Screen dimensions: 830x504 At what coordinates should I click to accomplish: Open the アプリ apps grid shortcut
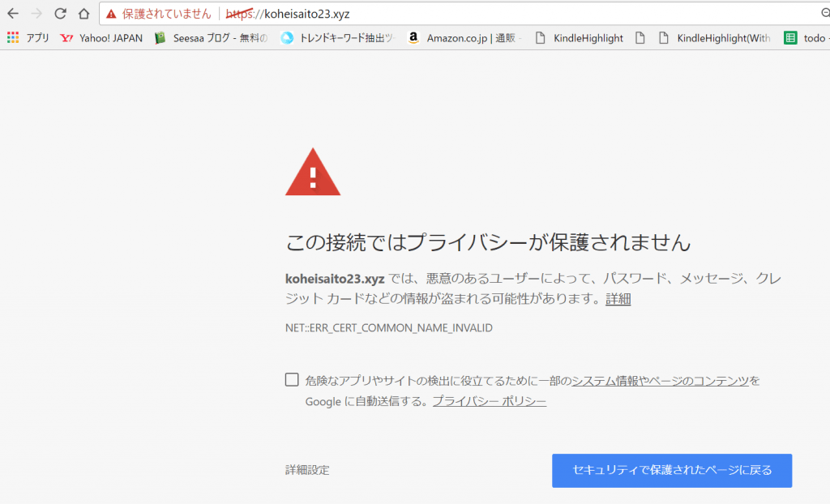point(28,37)
